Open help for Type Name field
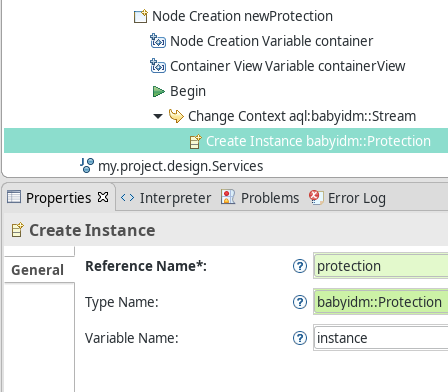Viewport: 448px width, 392px height. pyautogui.click(x=300, y=302)
